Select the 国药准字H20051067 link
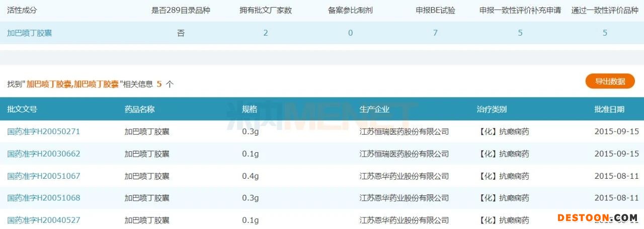This screenshot has height=229, width=644. click(x=43, y=176)
